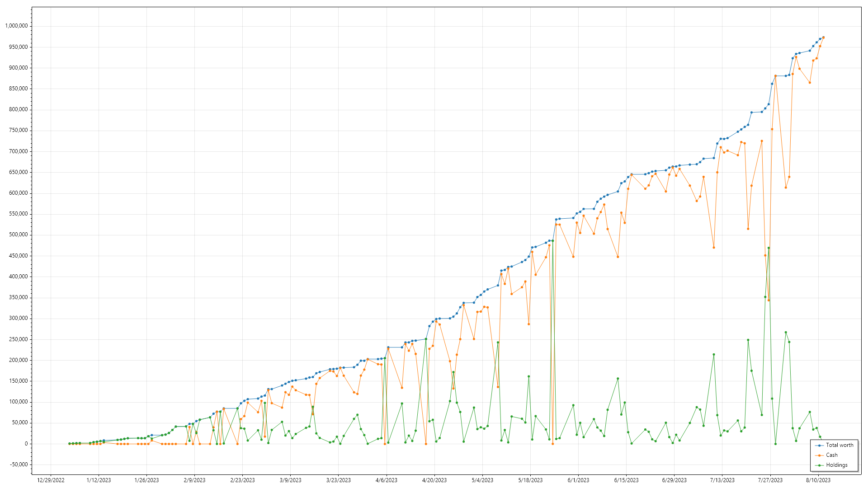Click the 250,000 y-axis tick label
The image size is (868, 488).
tap(18, 339)
